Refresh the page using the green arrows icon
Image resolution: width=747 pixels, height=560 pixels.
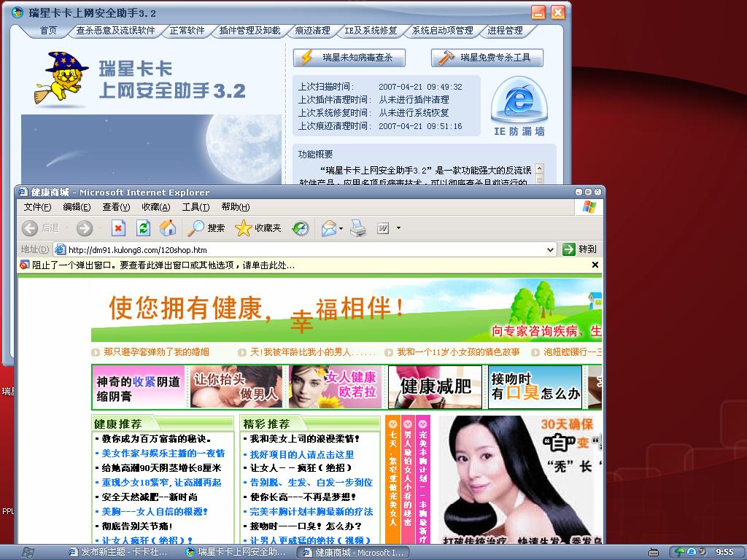coord(143,228)
